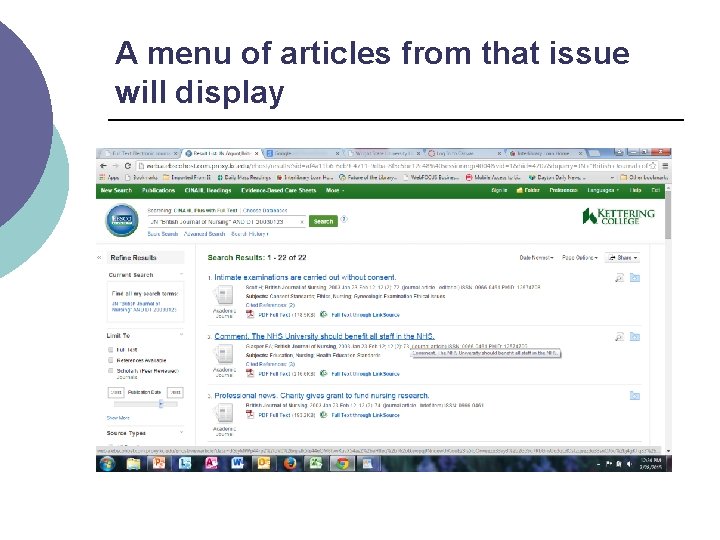This screenshot has width=720, height=540.
Task: Launch Firefox from the taskbar
Action: [290, 463]
